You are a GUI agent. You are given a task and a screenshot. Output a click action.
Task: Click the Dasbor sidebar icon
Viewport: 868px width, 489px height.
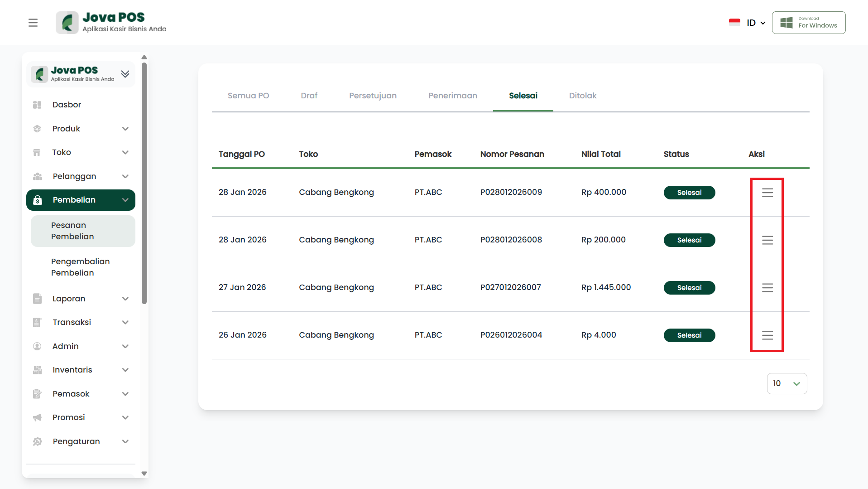click(x=37, y=105)
